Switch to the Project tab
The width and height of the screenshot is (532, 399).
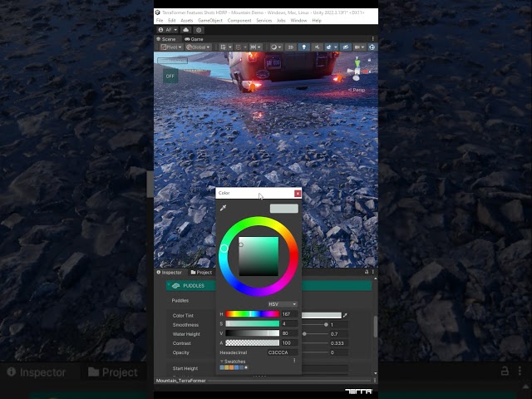pos(201,273)
